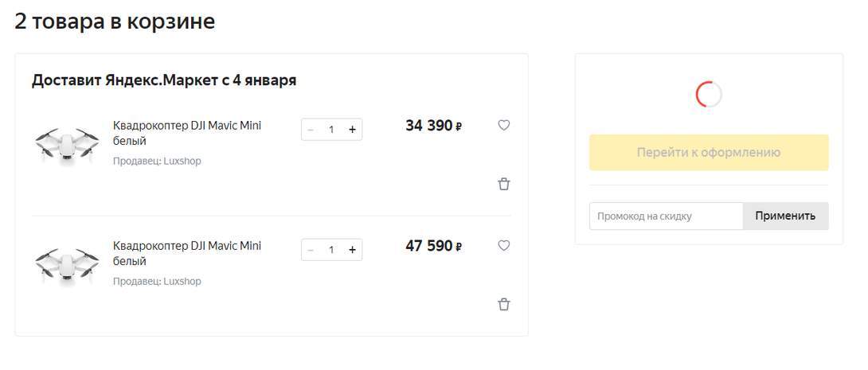Click the second item's quantity value field
The image size is (868, 370).
click(x=331, y=250)
